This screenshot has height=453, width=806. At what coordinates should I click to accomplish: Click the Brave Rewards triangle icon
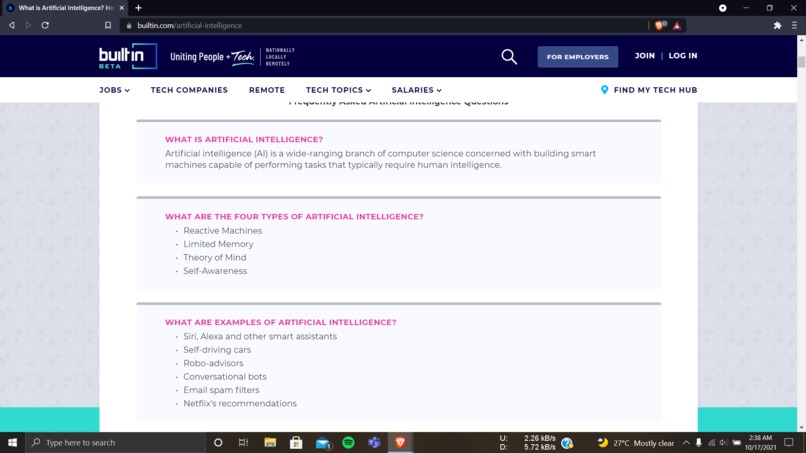[x=677, y=26]
